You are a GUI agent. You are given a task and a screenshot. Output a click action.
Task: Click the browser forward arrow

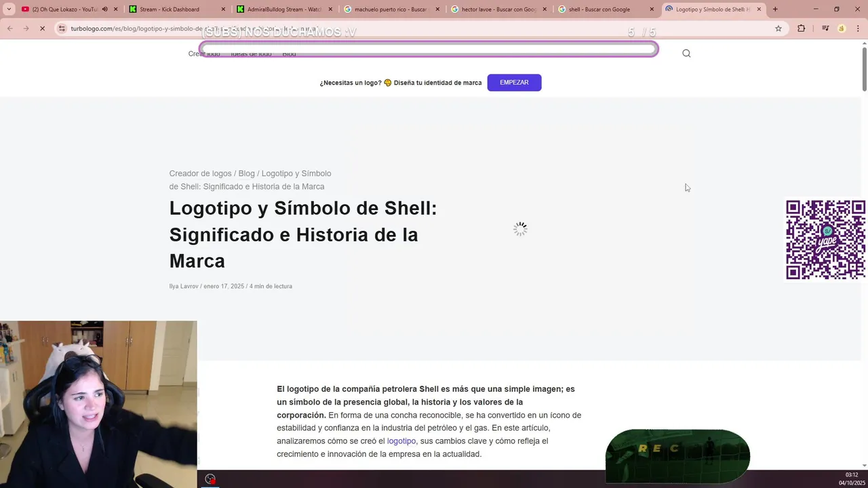26,28
